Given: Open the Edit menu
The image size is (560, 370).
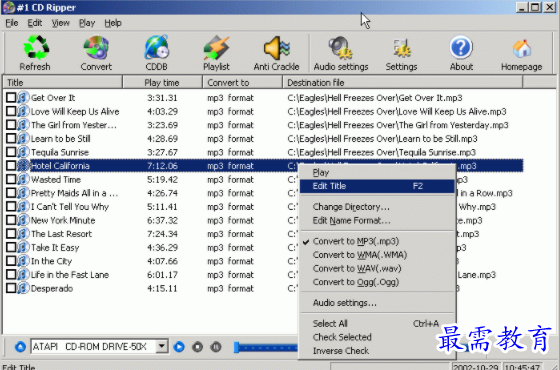Looking at the screenshot, I should point(35,23).
